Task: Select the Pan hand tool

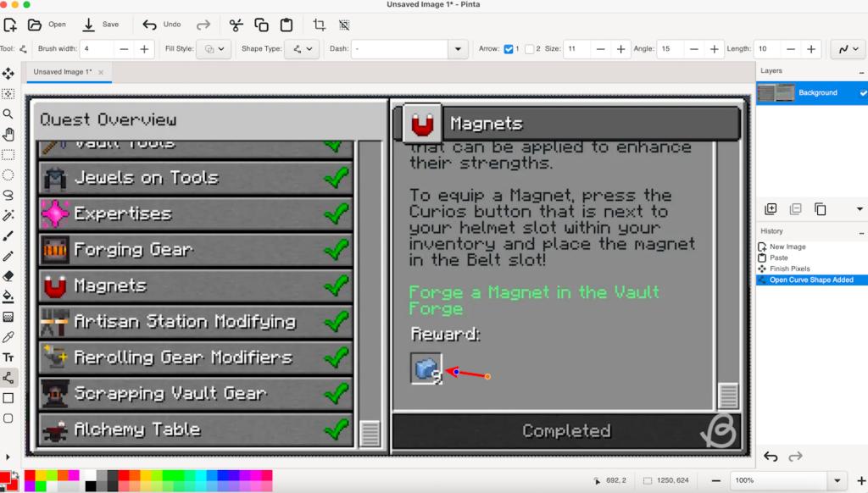Action: (8, 134)
